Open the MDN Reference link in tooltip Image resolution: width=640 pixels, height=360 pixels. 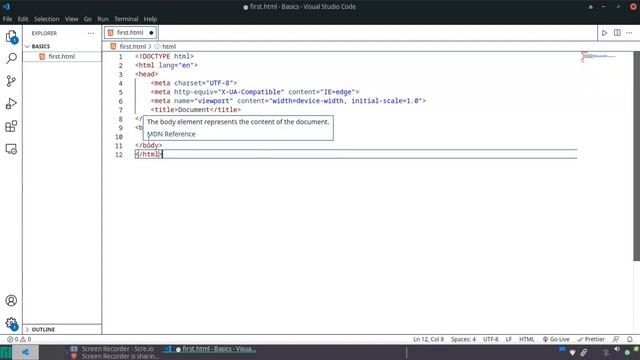tap(171, 134)
